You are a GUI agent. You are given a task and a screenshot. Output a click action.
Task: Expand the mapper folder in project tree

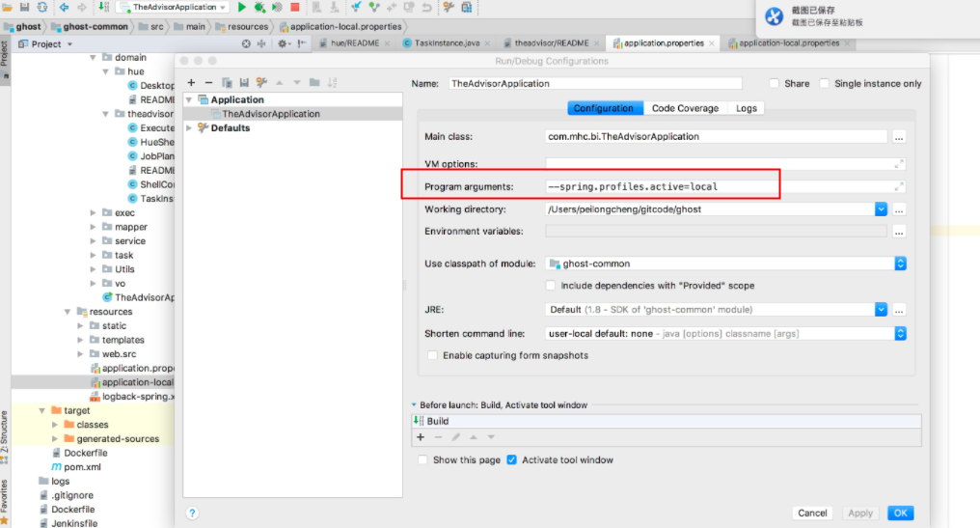94,227
